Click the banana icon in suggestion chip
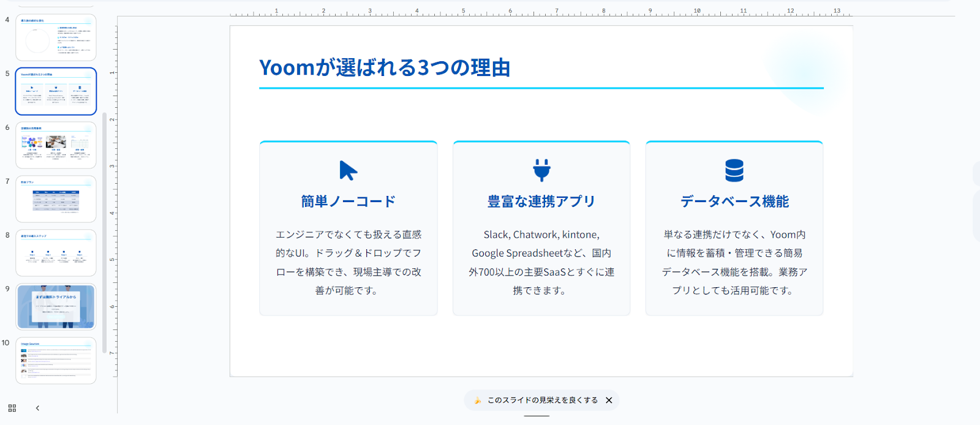 coord(477,400)
